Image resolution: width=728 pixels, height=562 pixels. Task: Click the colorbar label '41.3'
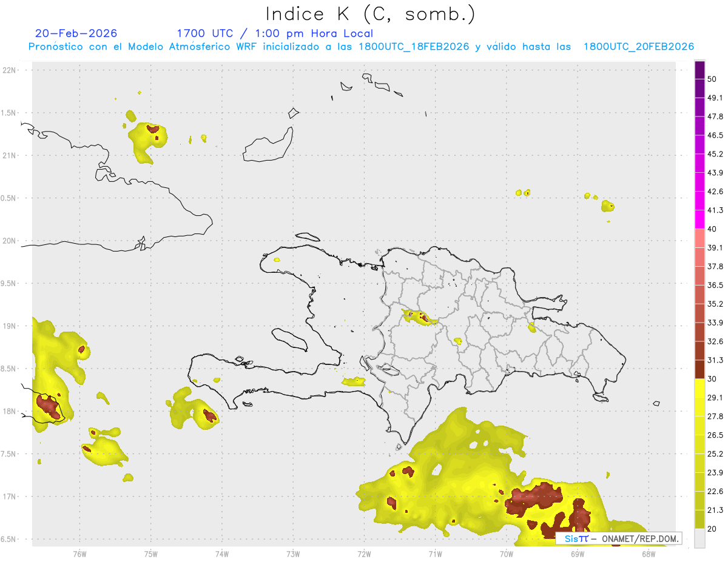pyautogui.click(x=715, y=210)
